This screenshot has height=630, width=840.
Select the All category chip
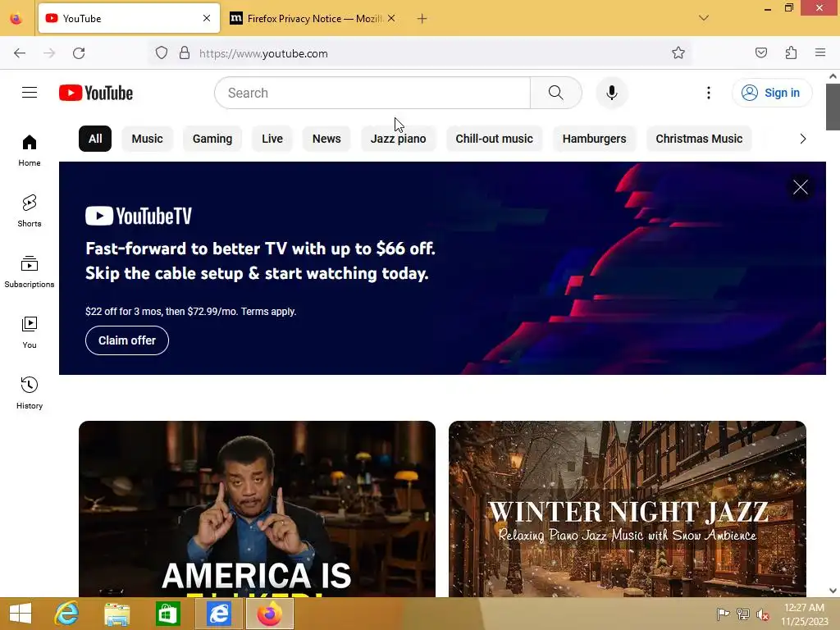tap(95, 139)
